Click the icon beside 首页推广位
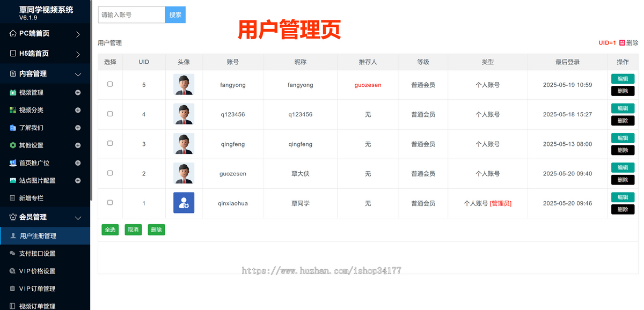The height and width of the screenshot is (310, 644). point(13,163)
